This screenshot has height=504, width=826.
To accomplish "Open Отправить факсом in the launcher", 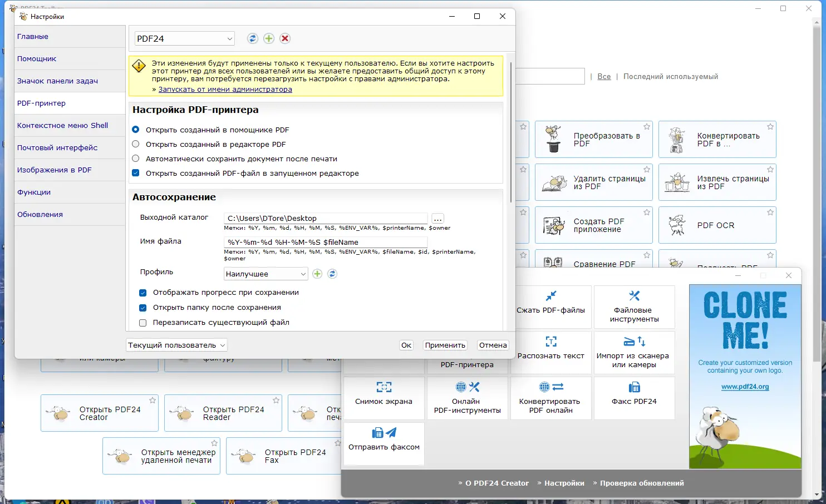I will tap(384, 444).
